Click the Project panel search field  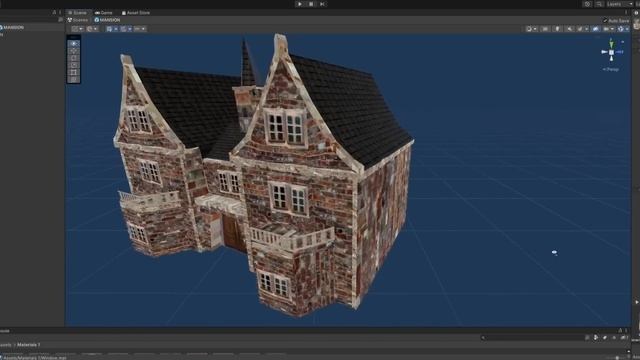pos(532,338)
